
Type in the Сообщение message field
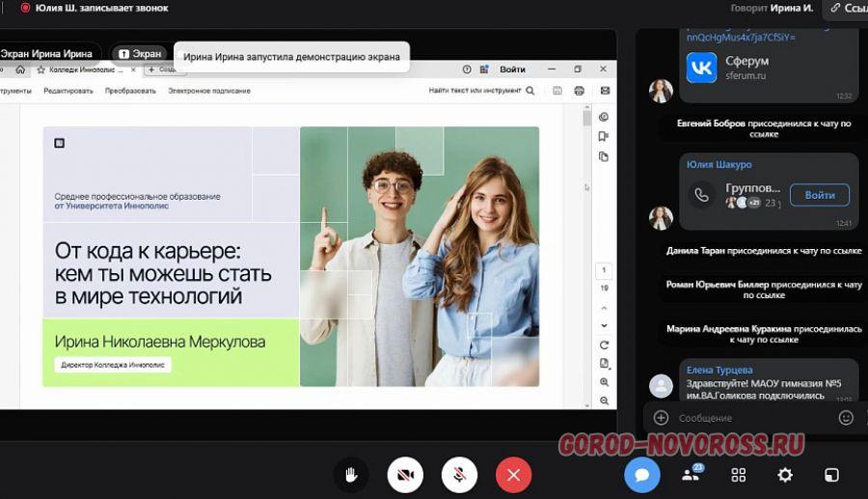pos(752,418)
